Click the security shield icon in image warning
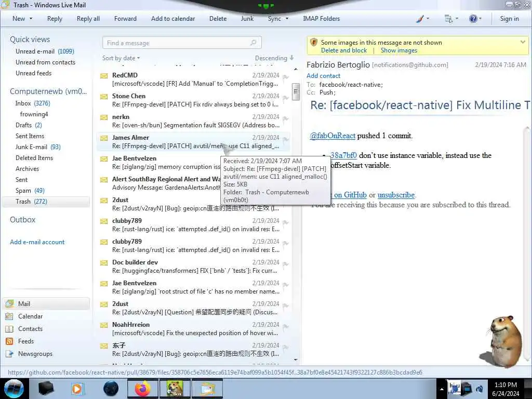Image resolution: width=532 pixels, height=399 pixels. tap(314, 42)
